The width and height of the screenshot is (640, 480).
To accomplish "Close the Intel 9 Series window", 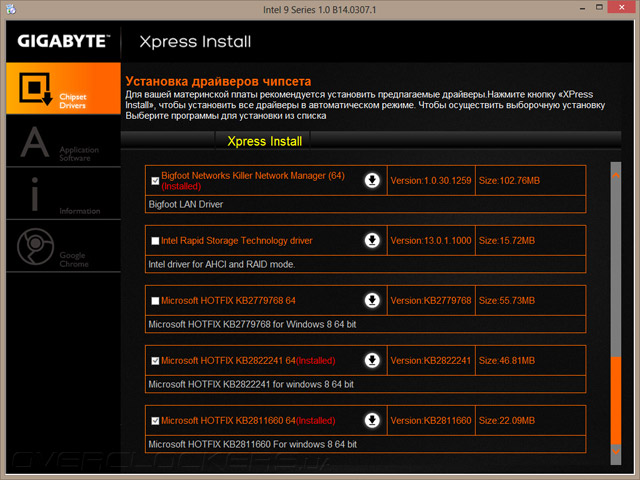I will (622, 7).
